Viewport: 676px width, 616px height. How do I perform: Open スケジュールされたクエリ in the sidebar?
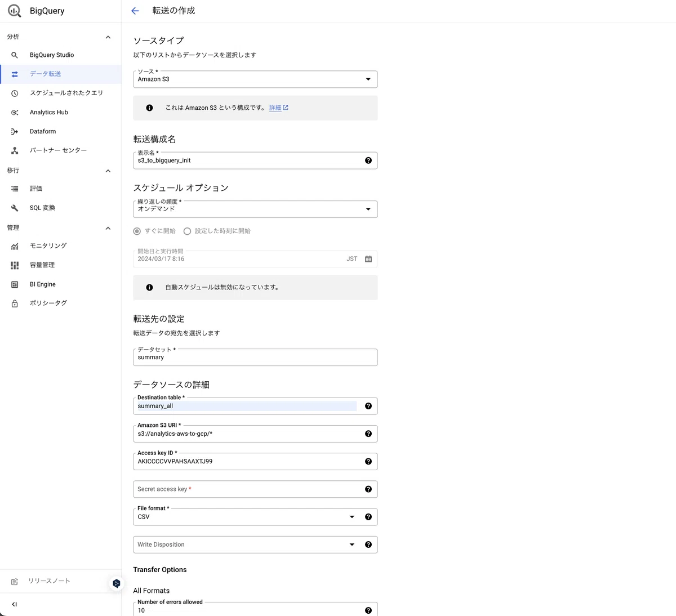(60, 93)
